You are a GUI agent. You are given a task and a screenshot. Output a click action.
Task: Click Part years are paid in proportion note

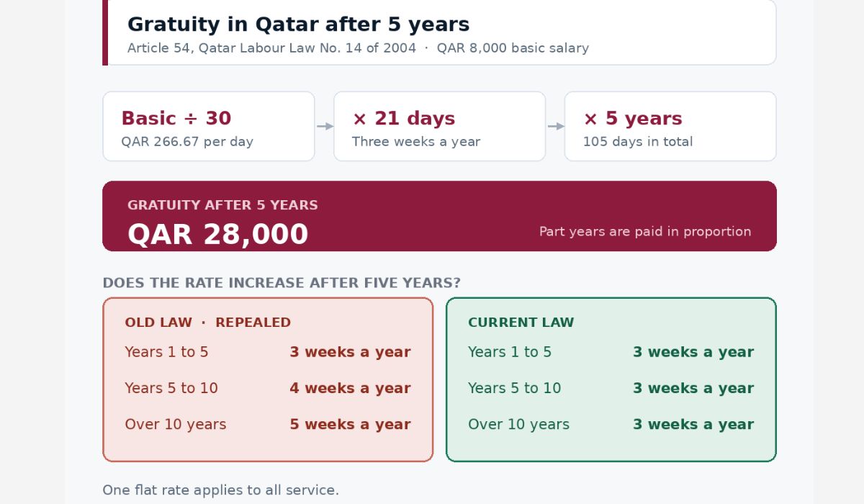pos(645,232)
